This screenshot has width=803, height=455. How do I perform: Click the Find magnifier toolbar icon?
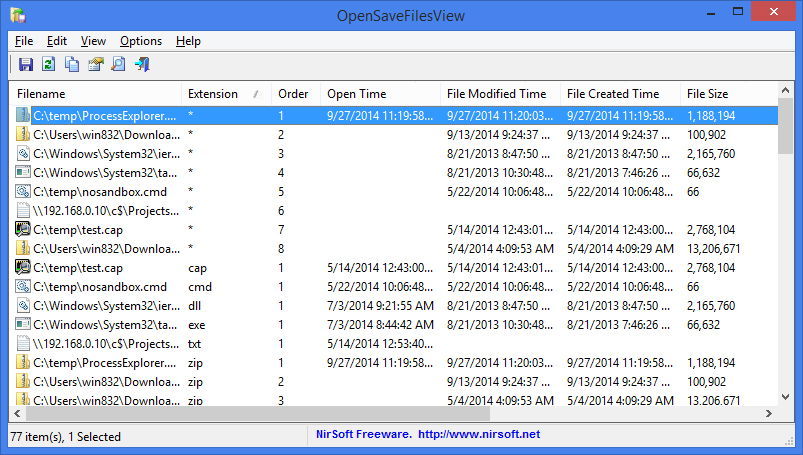click(118, 64)
